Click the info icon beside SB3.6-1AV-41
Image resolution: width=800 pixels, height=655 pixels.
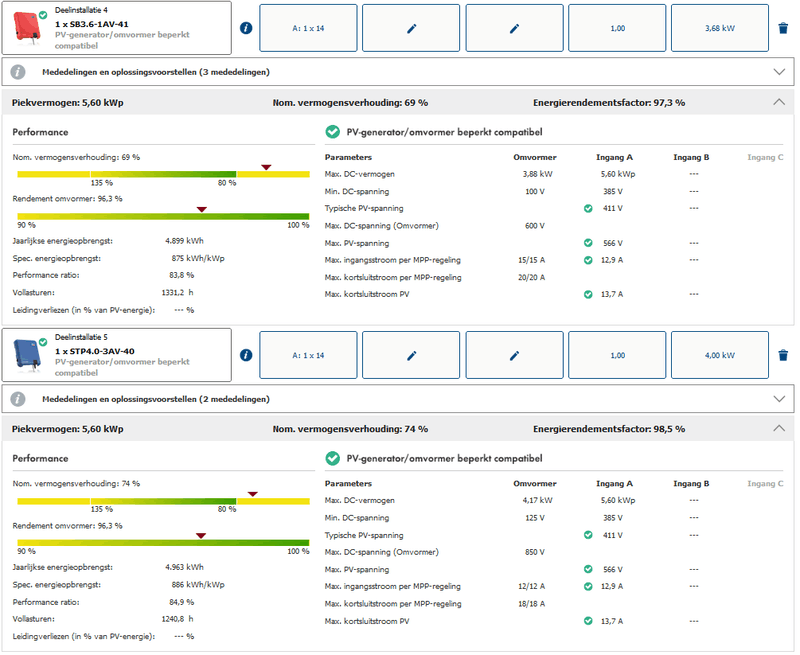[x=246, y=28]
